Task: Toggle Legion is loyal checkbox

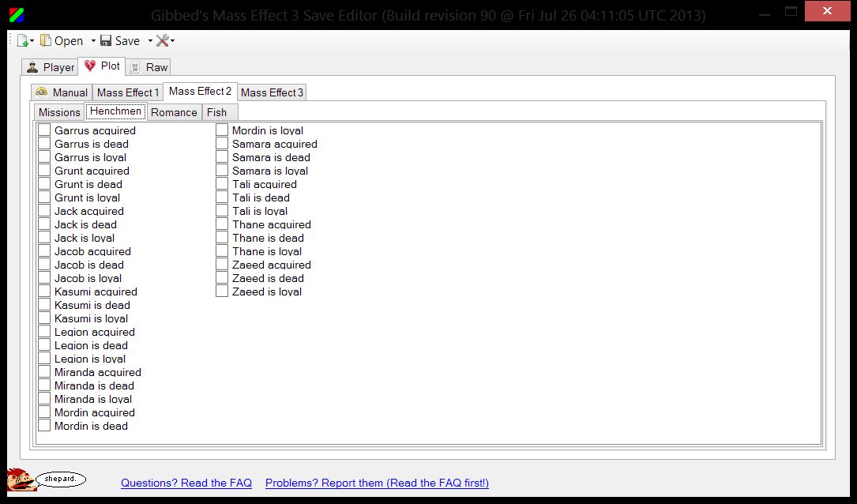Action: click(44, 359)
